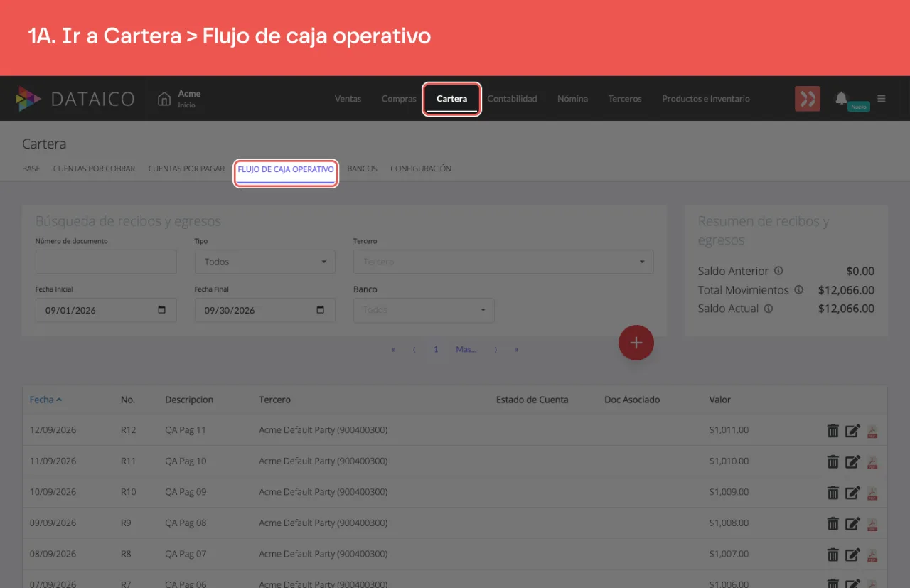Delete receipt R12 with trash icon
Screen dimensions: 910x588
(x=833, y=430)
